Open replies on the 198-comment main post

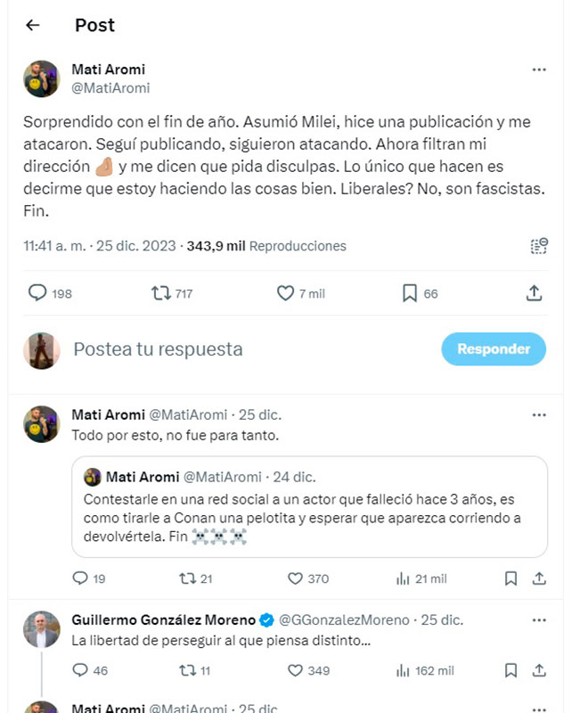coord(37,292)
